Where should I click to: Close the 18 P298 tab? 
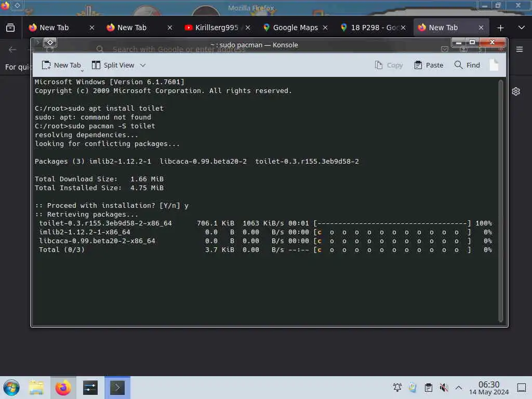tap(403, 28)
